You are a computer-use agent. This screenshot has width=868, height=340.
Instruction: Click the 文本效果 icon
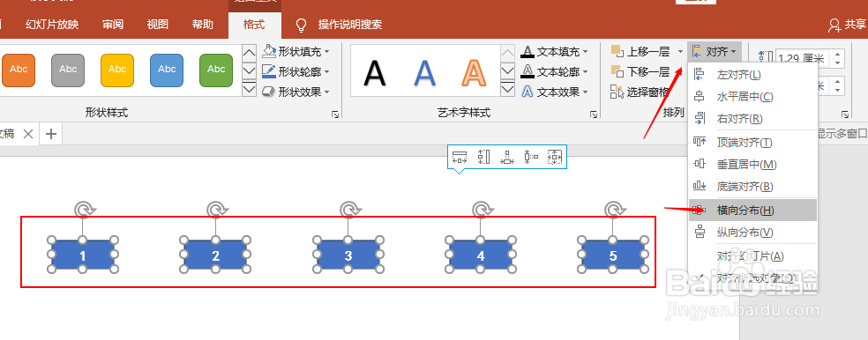click(528, 92)
